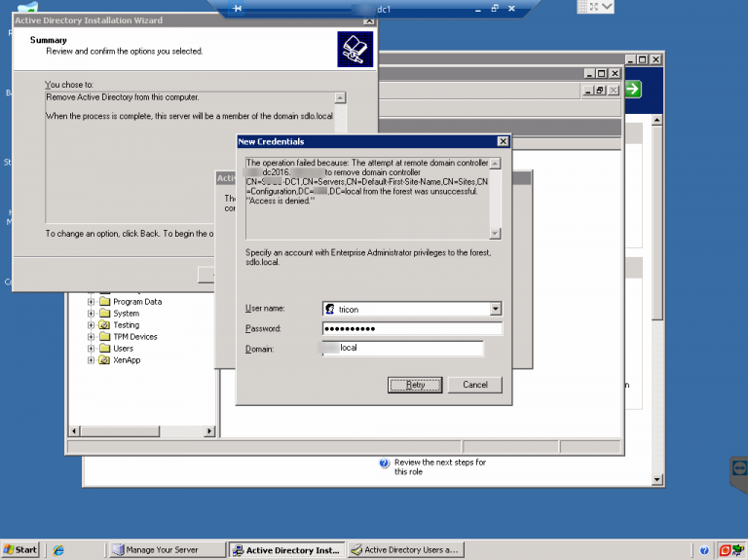Click the grid icon in top toolbar
The width and height of the screenshot is (748, 560).
point(582,7)
